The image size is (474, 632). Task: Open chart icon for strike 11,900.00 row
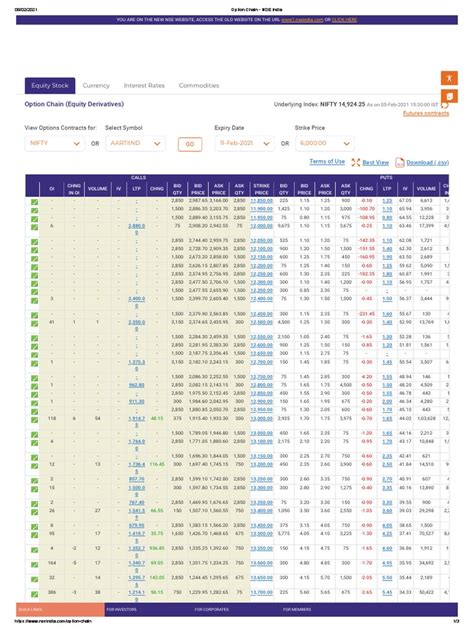35,210
